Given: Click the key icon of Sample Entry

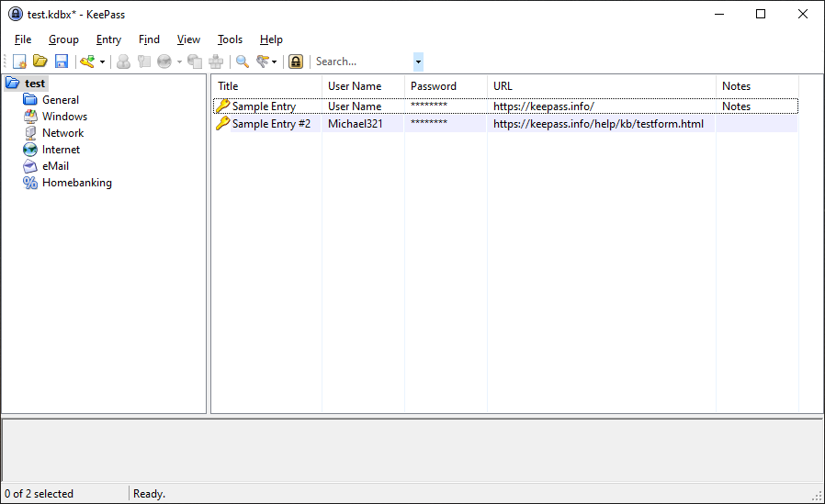Looking at the screenshot, I should click(x=222, y=106).
